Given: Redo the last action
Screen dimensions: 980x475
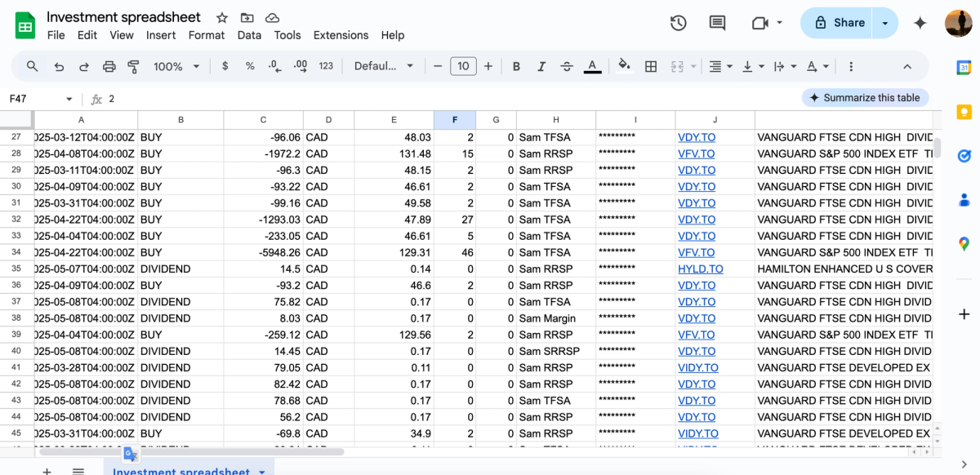Looking at the screenshot, I should [84, 66].
